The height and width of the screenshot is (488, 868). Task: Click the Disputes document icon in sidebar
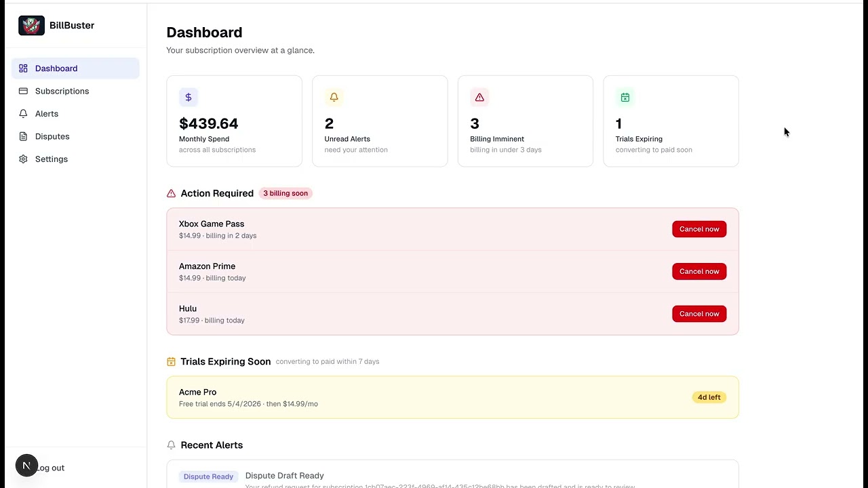click(23, 136)
